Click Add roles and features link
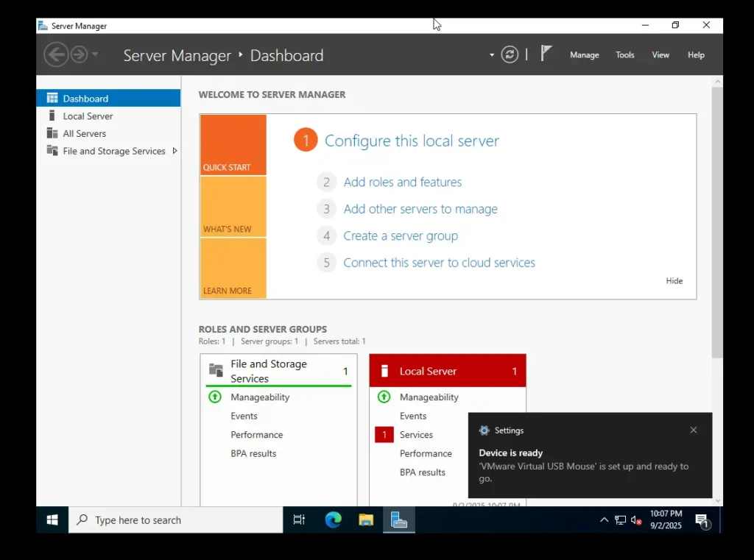Viewport: 754px width, 560px height. click(403, 182)
